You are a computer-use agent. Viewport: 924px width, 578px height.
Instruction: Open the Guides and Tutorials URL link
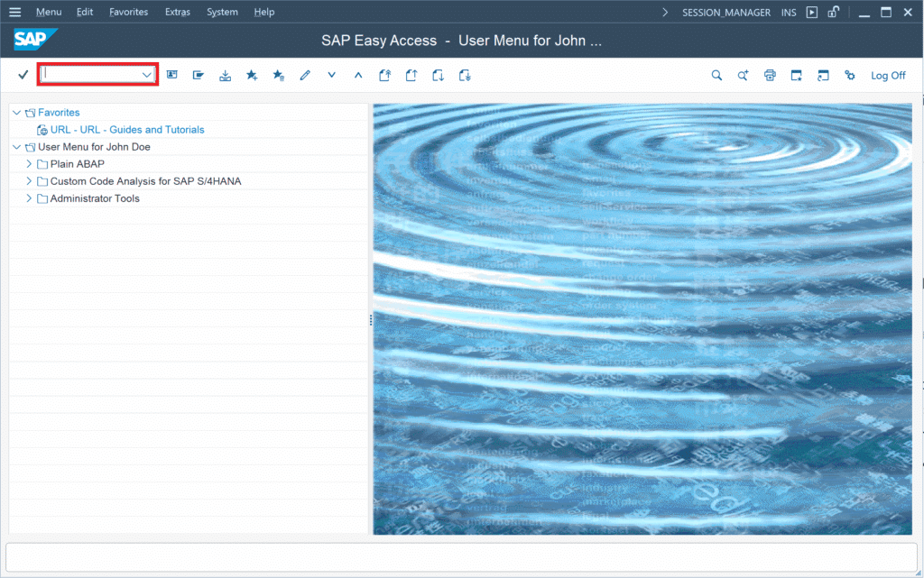click(x=127, y=130)
